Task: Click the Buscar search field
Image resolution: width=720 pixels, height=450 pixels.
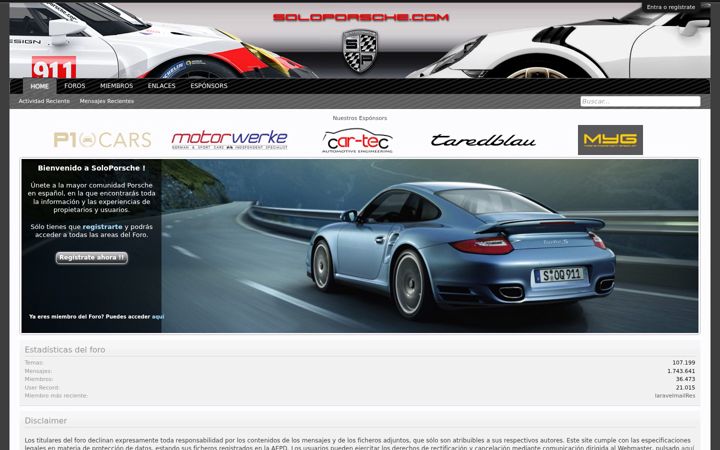Action: pyautogui.click(x=640, y=101)
